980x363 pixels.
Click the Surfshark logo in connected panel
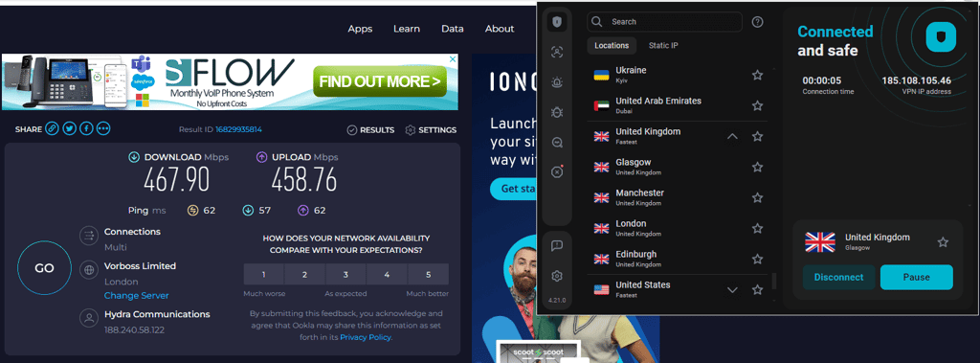click(x=941, y=37)
